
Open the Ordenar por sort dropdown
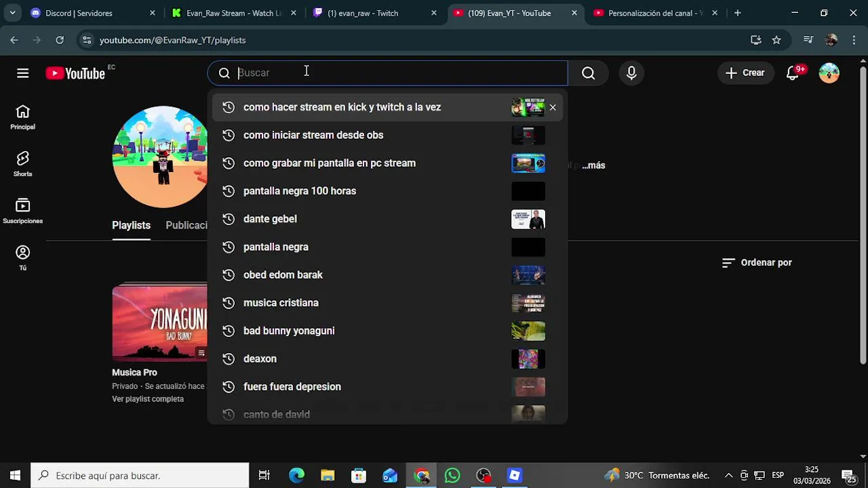tap(757, 262)
